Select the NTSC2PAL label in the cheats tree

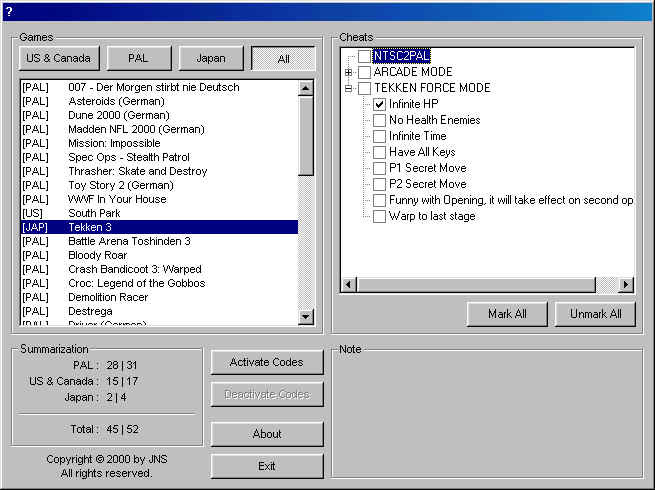pos(401,56)
